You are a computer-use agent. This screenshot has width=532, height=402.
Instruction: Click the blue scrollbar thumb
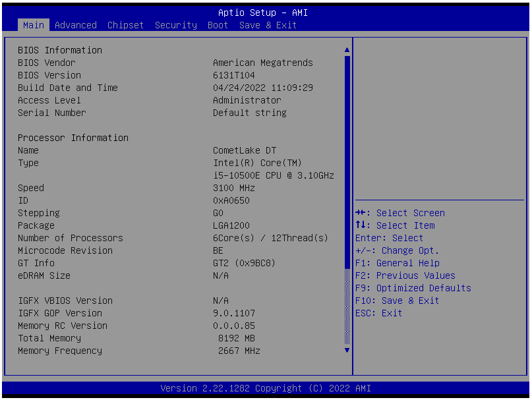coord(347,161)
